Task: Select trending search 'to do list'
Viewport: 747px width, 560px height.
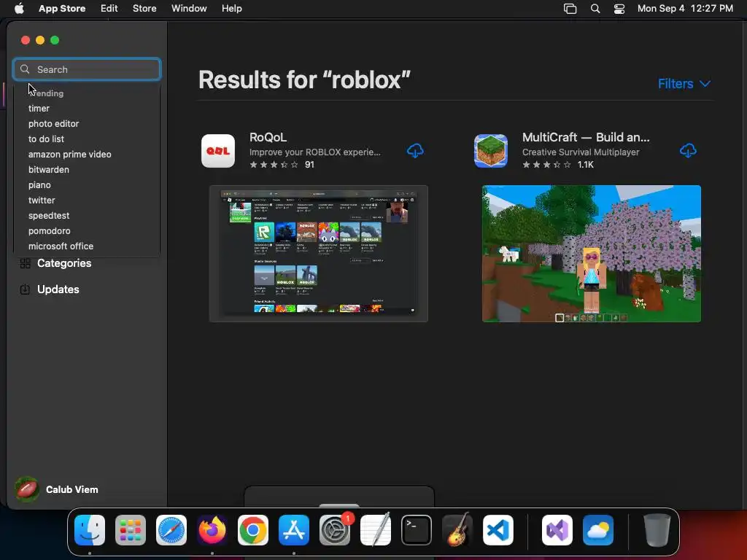Action: [x=46, y=139]
